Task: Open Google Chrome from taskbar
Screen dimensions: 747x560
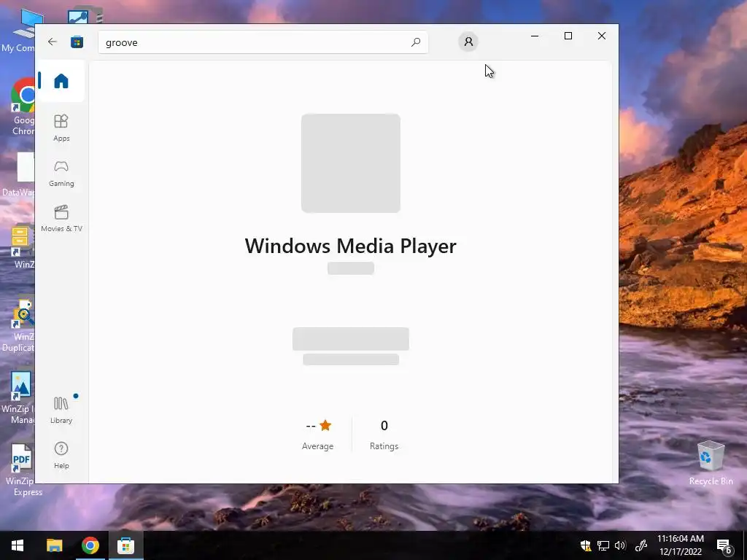Action: [90, 545]
